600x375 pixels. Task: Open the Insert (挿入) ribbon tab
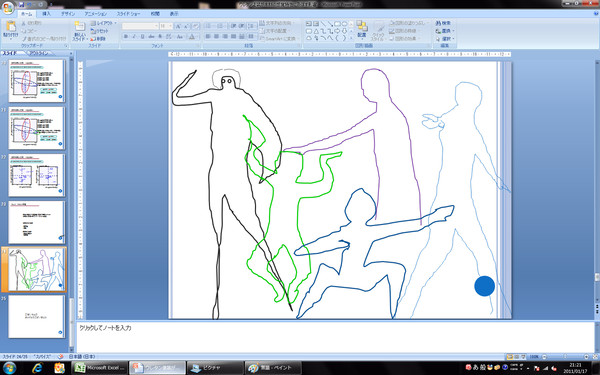(x=46, y=13)
